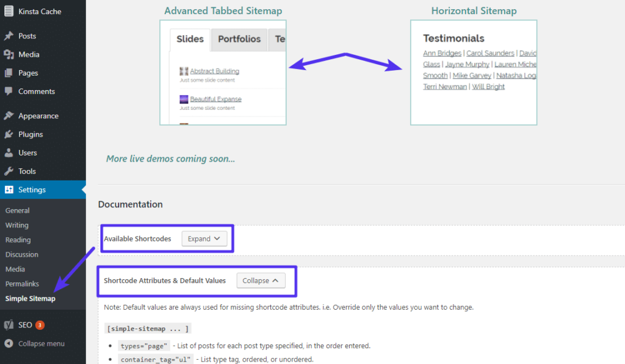
Task: Click the Pages icon in sidebar
Action: point(9,73)
